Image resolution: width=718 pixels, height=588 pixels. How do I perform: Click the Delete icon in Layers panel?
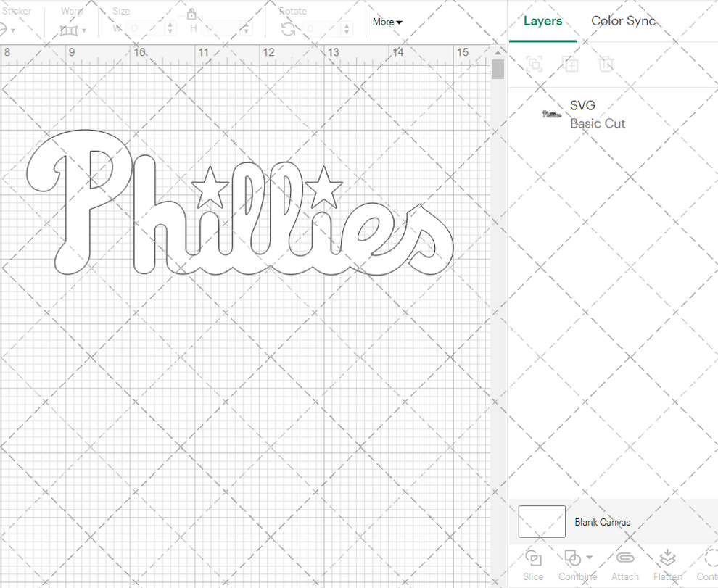pos(606,64)
